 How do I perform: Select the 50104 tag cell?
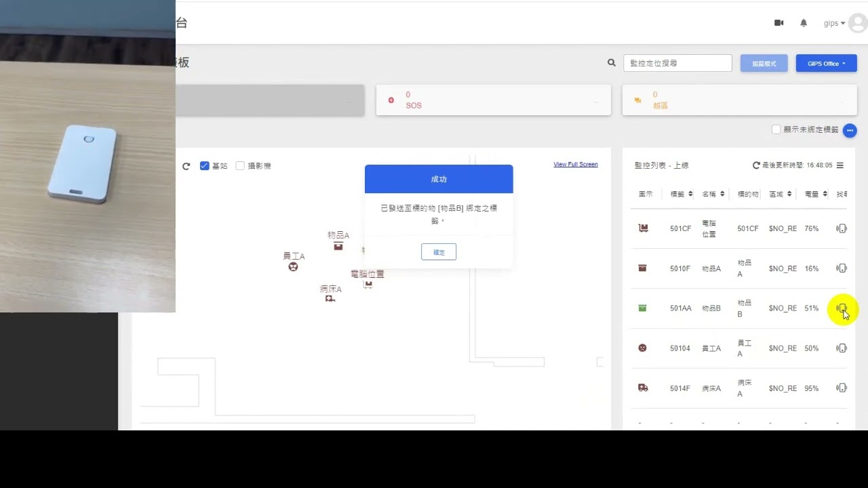[679, 348]
